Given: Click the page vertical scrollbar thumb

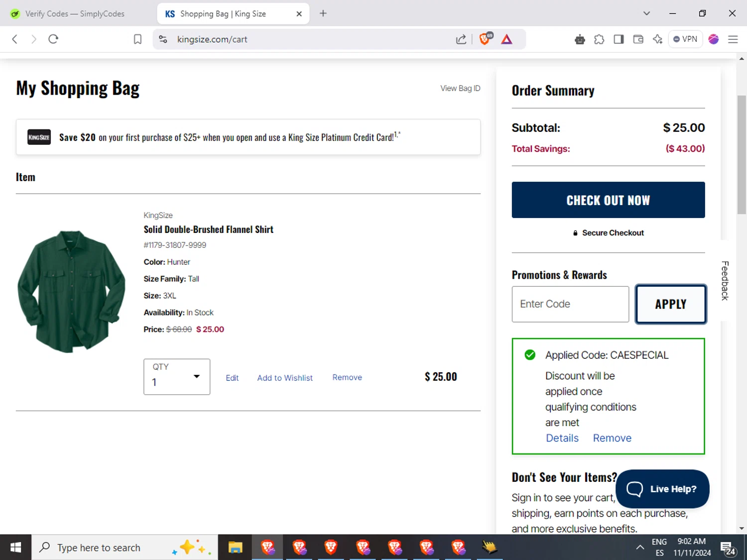Looking at the screenshot, I should click(x=742, y=154).
